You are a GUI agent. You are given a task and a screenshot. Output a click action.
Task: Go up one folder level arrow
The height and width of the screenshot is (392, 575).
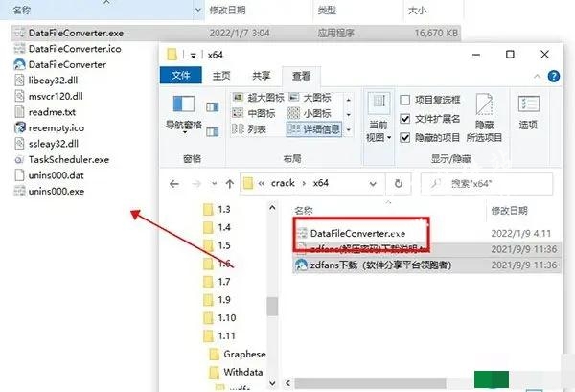(x=230, y=184)
